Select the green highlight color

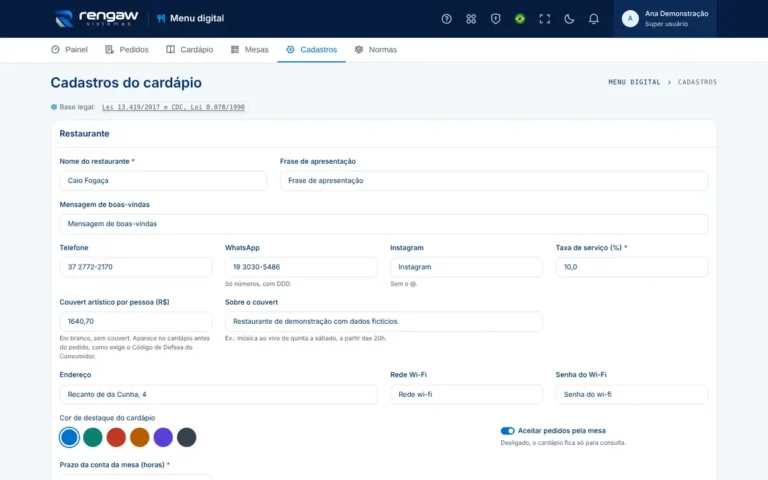click(93, 437)
